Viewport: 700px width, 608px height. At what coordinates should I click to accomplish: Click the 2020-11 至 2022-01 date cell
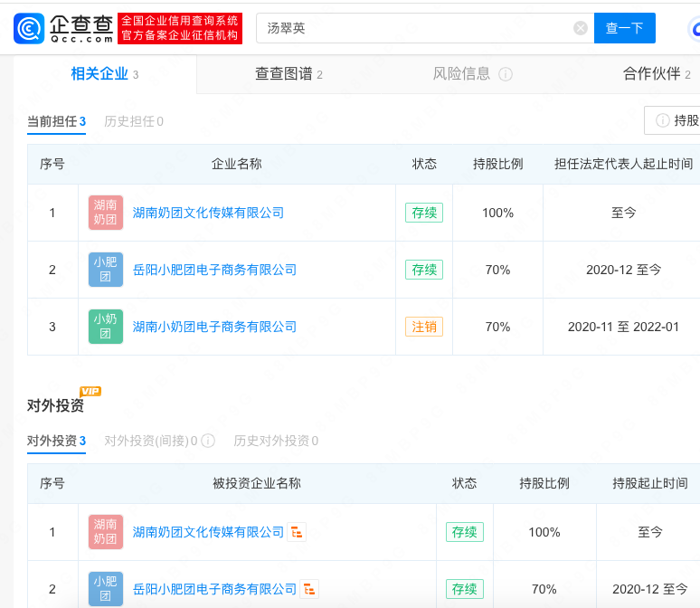[623, 327]
